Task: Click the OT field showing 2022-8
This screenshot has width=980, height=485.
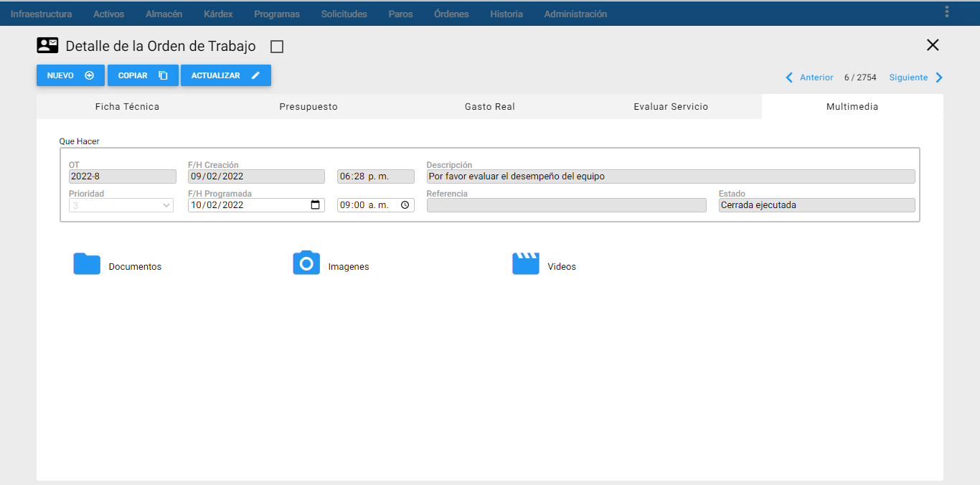Action: click(x=123, y=176)
